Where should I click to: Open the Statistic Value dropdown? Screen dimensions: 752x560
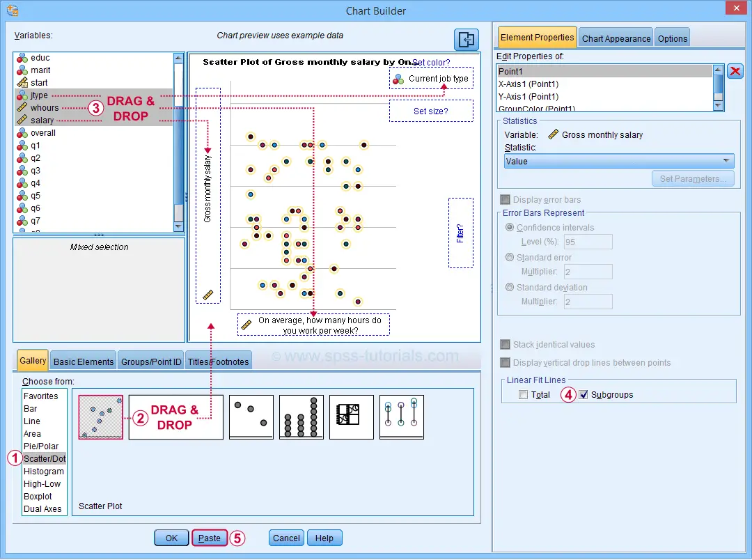pyautogui.click(x=619, y=161)
